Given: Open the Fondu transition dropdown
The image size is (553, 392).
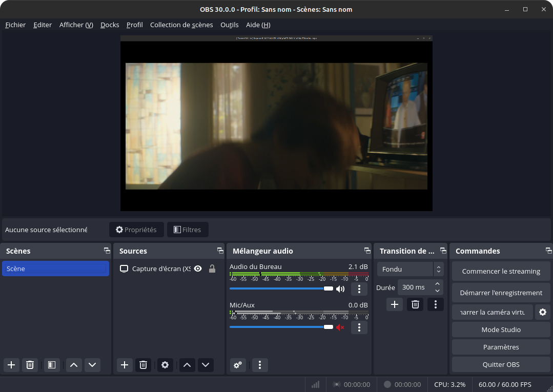Looking at the screenshot, I should (410, 269).
